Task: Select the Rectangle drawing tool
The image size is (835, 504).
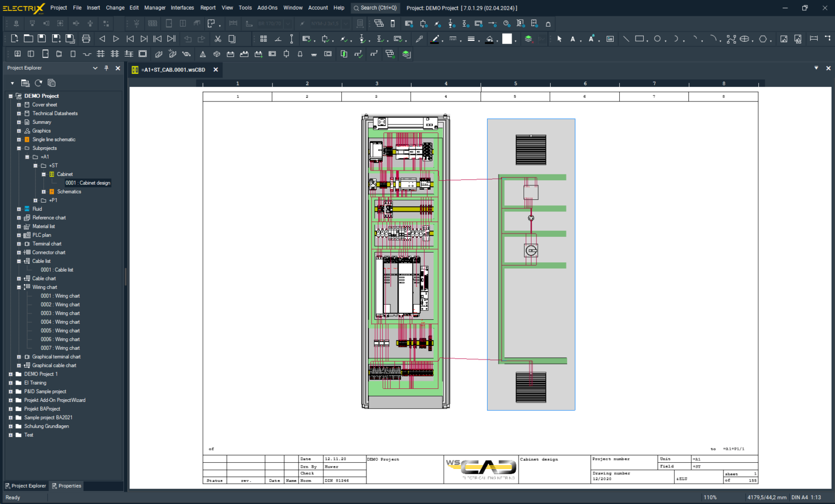Action: coord(639,39)
